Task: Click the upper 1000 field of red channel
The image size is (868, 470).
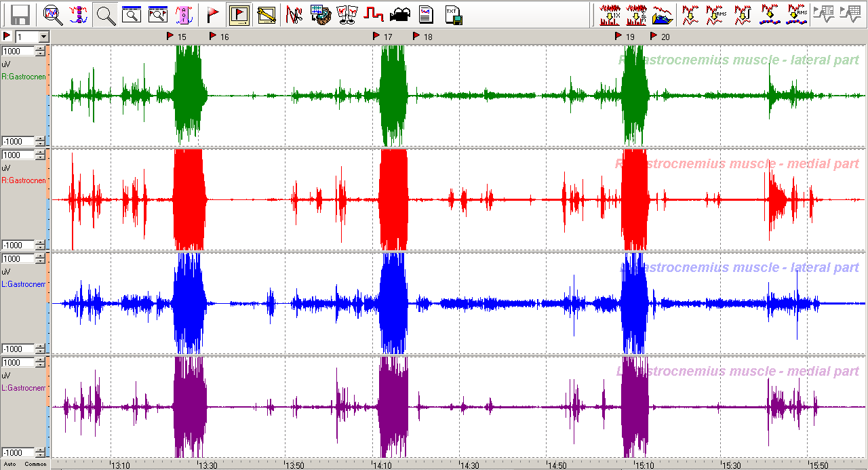Action: point(18,155)
